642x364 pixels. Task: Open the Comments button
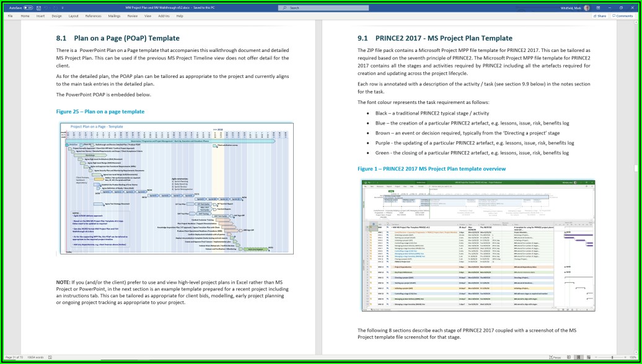[x=623, y=16]
